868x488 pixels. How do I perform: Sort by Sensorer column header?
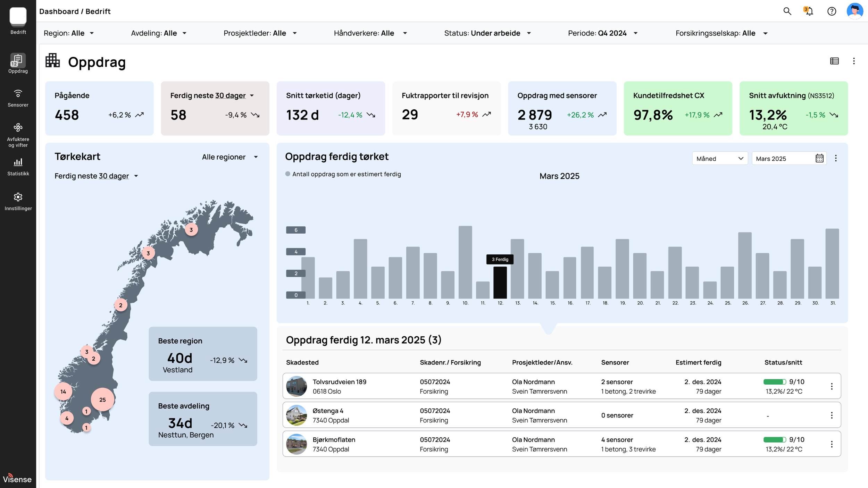pos(615,362)
